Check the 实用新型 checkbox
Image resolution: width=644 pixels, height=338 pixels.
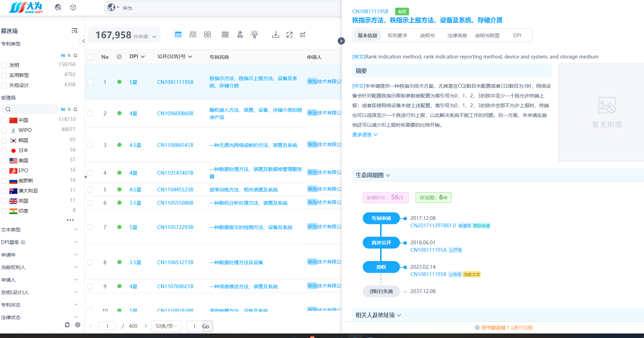(x=4, y=75)
